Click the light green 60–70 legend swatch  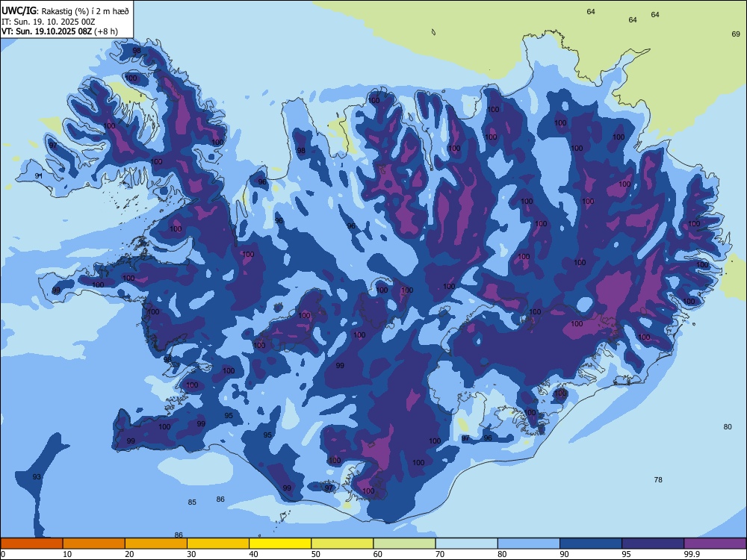pyautogui.click(x=404, y=544)
